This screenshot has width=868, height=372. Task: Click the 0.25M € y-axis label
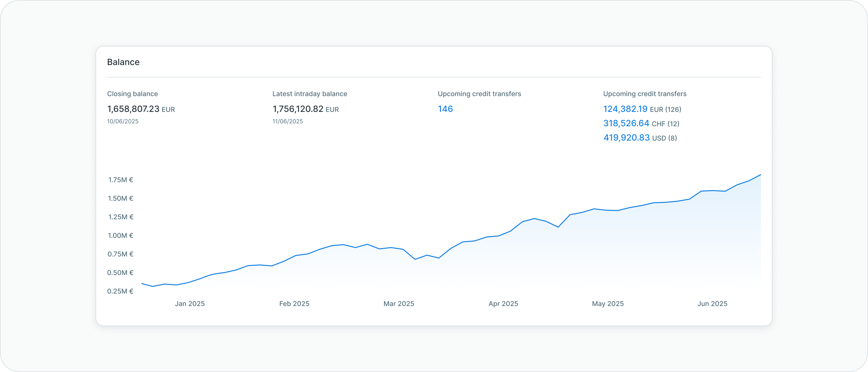pyautogui.click(x=120, y=291)
